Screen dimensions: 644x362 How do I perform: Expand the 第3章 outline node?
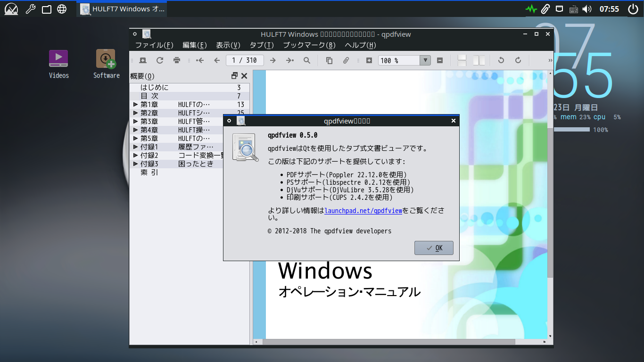(x=135, y=122)
